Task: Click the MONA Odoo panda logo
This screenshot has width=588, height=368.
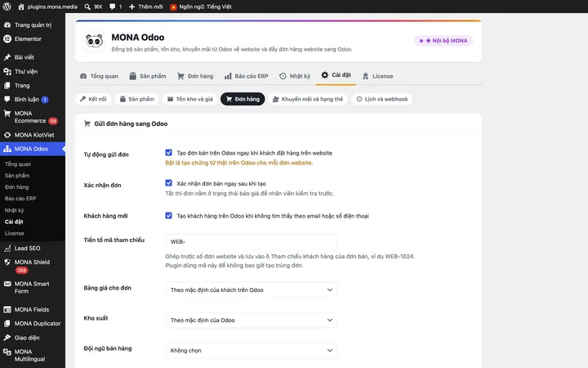Action: [94, 41]
